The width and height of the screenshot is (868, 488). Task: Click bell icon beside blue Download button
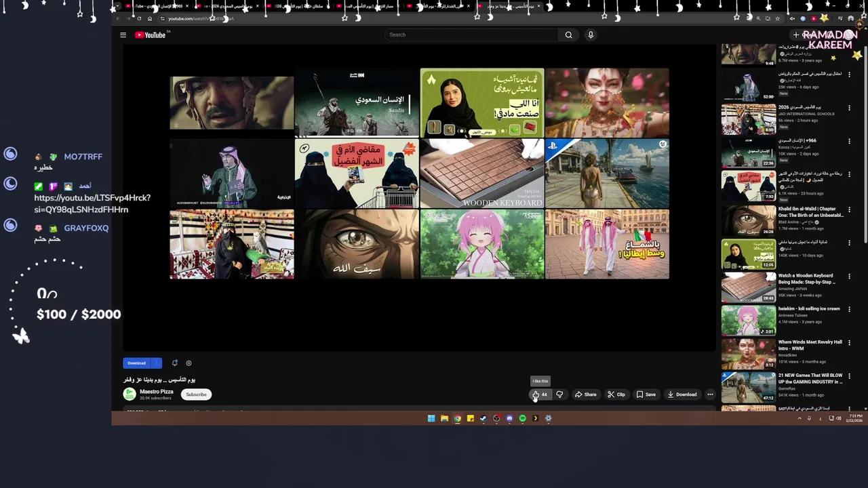tap(174, 363)
